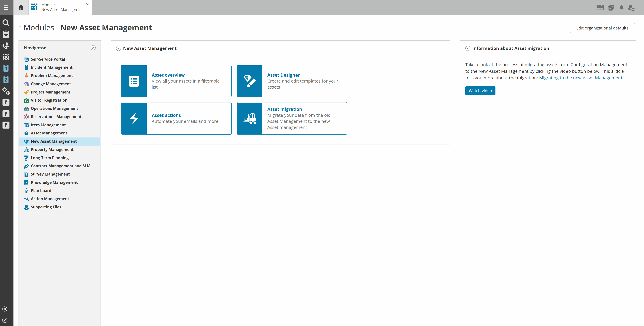
Task: Open the task list icon in top bar
Action: coord(611,8)
